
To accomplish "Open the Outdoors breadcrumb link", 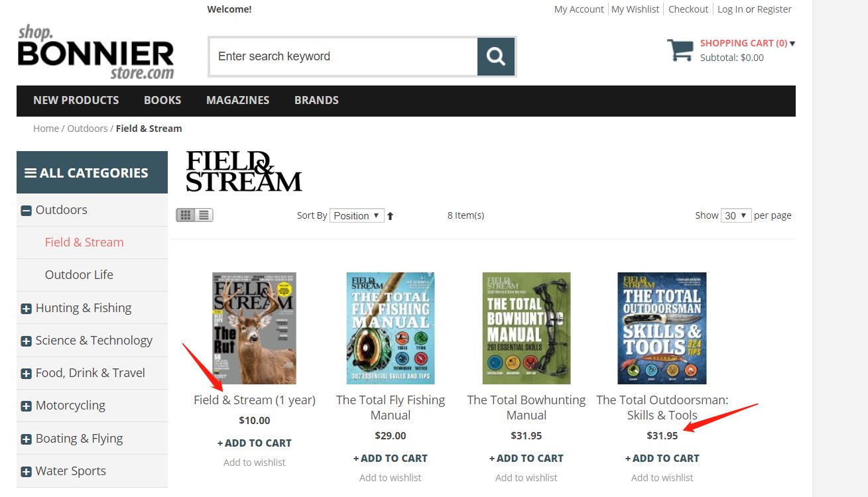I will 88,129.
